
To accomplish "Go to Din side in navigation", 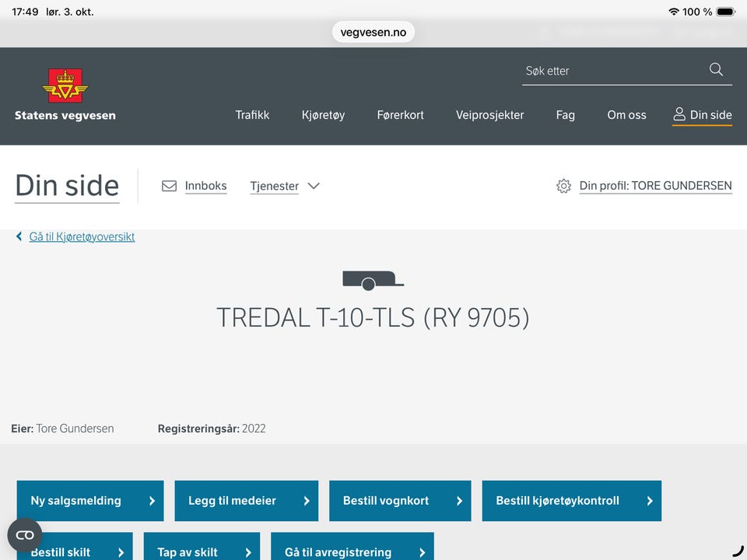I will point(702,115).
